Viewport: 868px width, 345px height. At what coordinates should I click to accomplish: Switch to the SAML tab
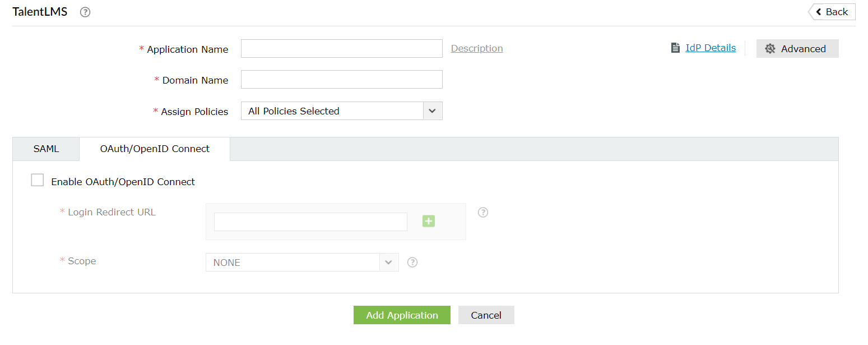[46, 149]
